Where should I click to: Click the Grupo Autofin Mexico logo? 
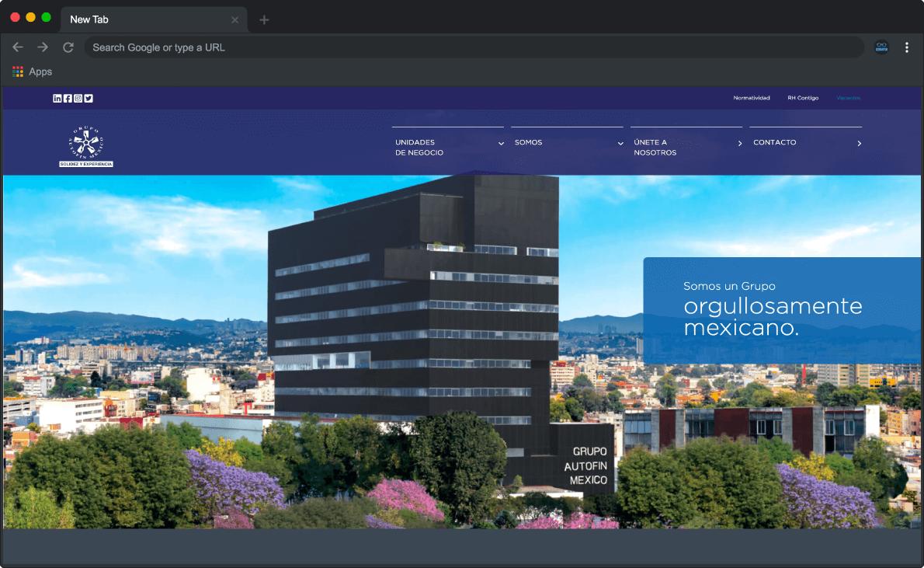pos(86,146)
